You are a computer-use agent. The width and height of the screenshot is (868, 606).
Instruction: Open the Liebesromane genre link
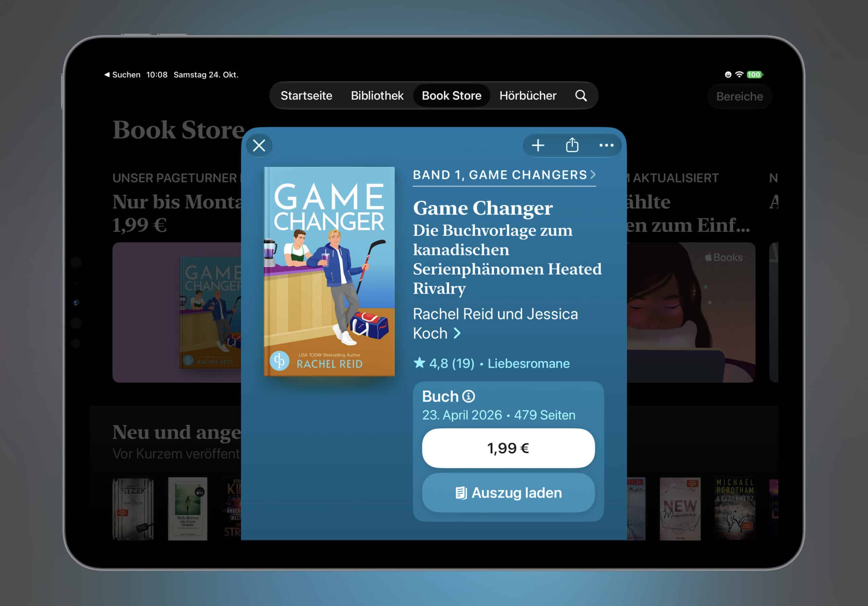click(x=529, y=363)
